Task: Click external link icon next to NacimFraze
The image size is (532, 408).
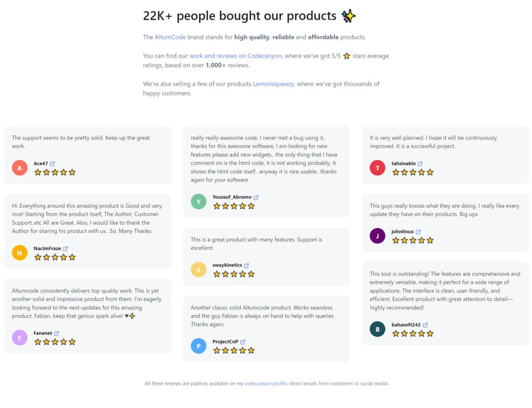Action: pos(66,249)
